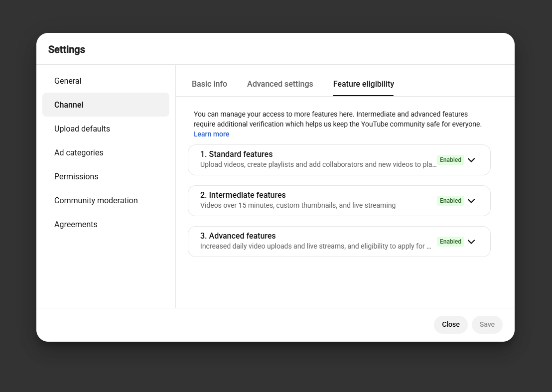Screen dimensions: 552x392
Task: Click the '2. Intermediate features' heading
Action: coord(243,195)
